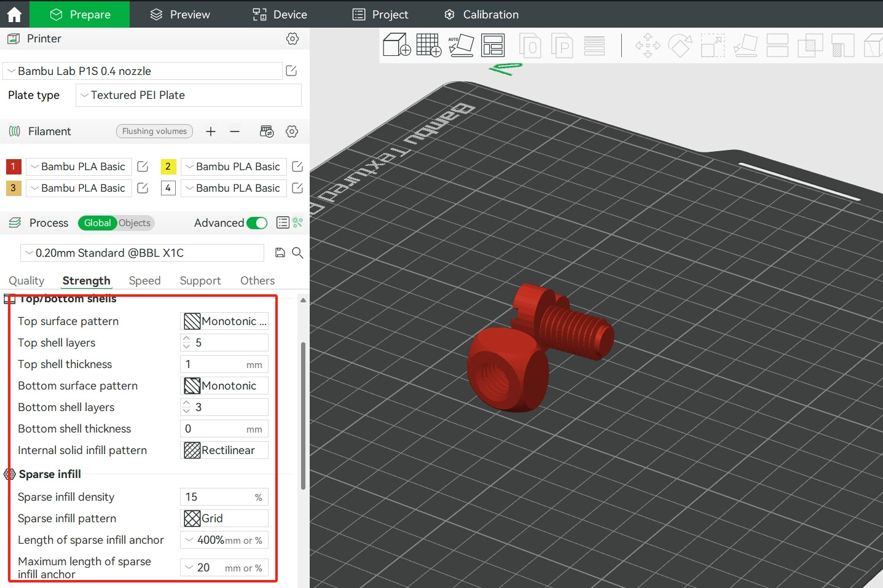Remove a filament with minus icon
The width and height of the screenshot is (883, 588).
point(235,131)
